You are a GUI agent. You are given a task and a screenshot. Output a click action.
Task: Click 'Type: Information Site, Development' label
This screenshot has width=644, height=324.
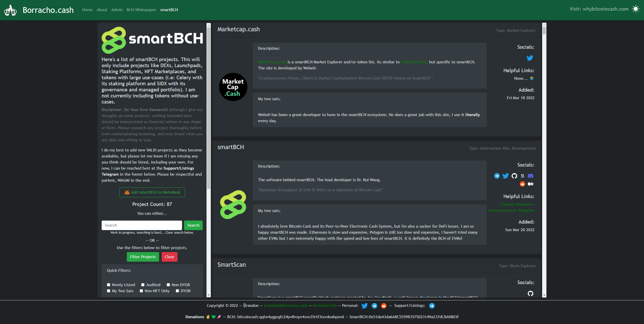502,148
